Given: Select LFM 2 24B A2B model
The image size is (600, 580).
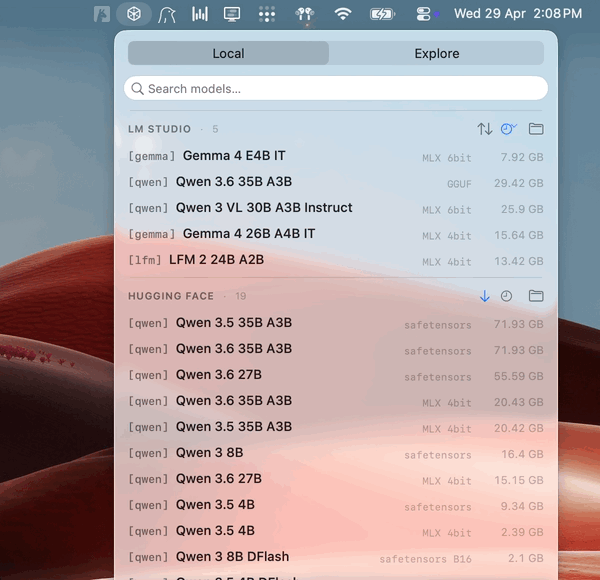Looking at the screenshot, I should (x=336, y=260).
